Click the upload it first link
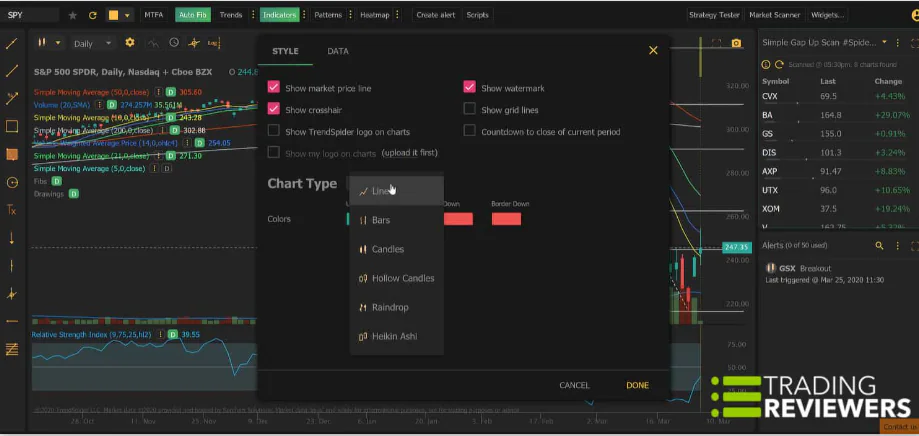 [x=410, y=153]
